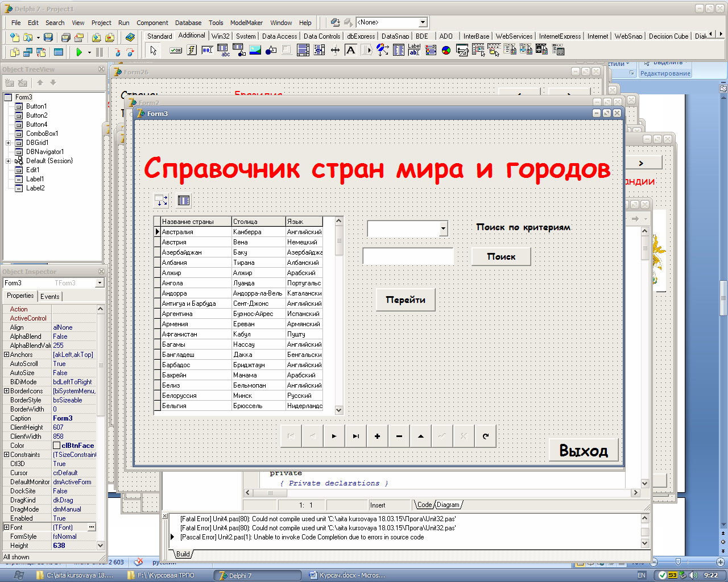Image resolution: width=728 pixels, height=582 pixels.
Task: Select the BitBtn OK component on the palette
Action: [176, 50]
